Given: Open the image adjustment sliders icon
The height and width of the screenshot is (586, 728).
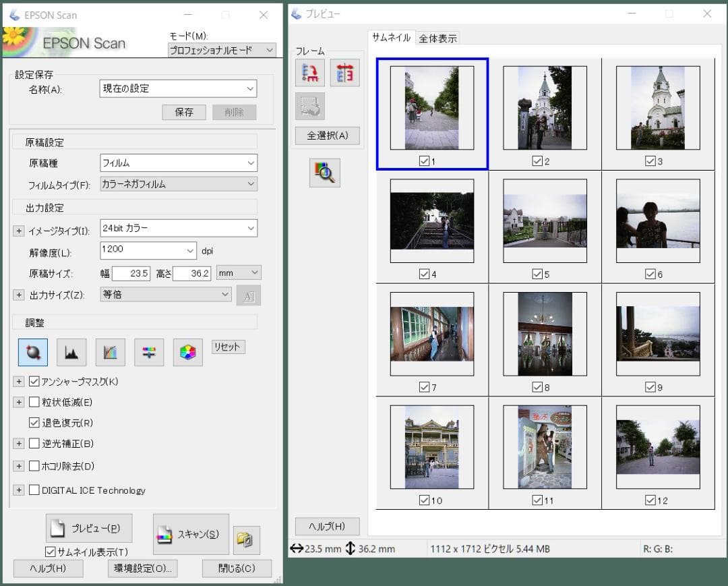Looking at the screenshot, I should (149, 352).
